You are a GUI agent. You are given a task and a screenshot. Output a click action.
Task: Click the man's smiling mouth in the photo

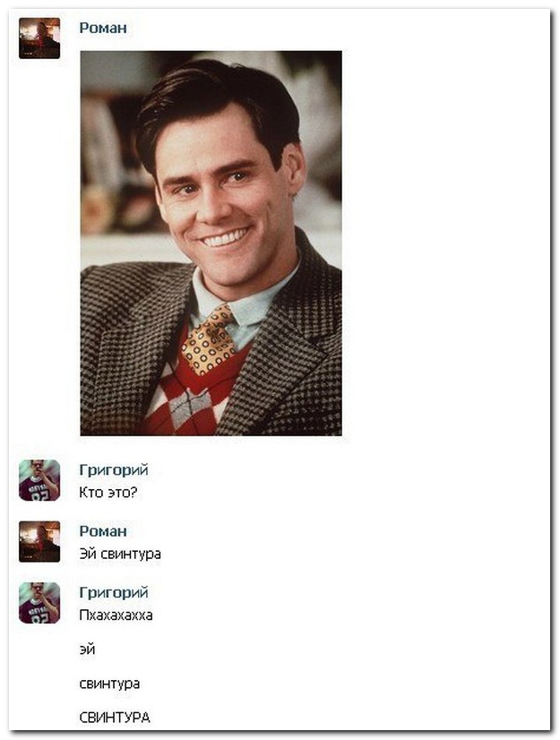coord(225,237)
